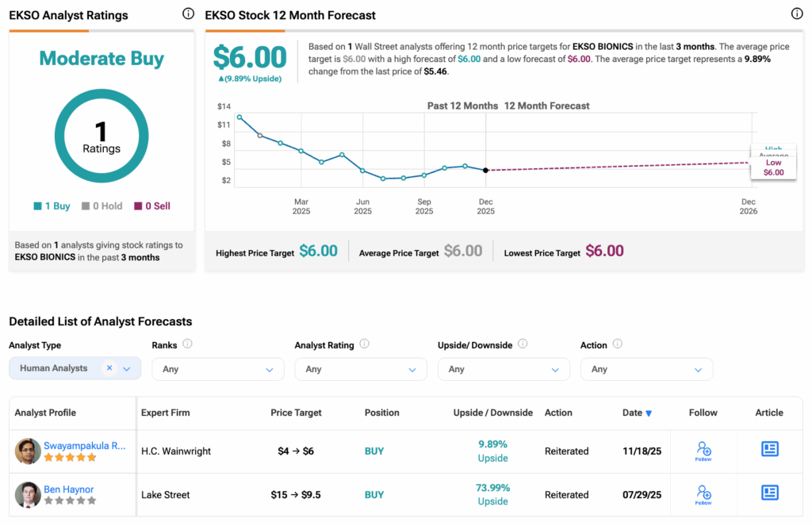Click info icon beside 12 Month Forecast title
The height and width of the screenshot is (526, 812).
pos(797,14)
